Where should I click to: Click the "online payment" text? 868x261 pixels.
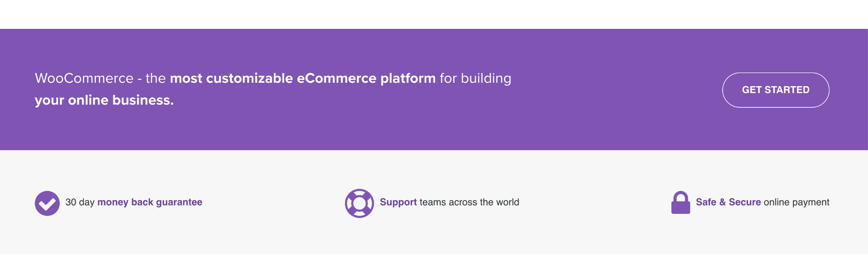[796, 202]
